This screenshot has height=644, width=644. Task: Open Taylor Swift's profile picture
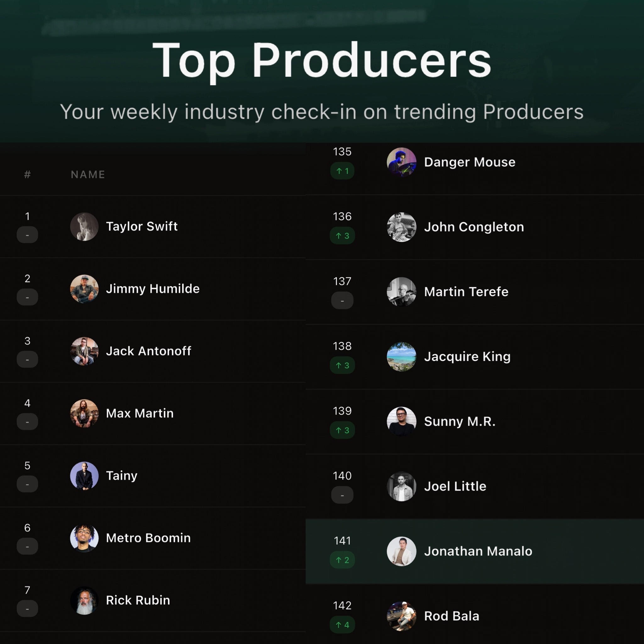pyautogui.click(x=84, y=227)
